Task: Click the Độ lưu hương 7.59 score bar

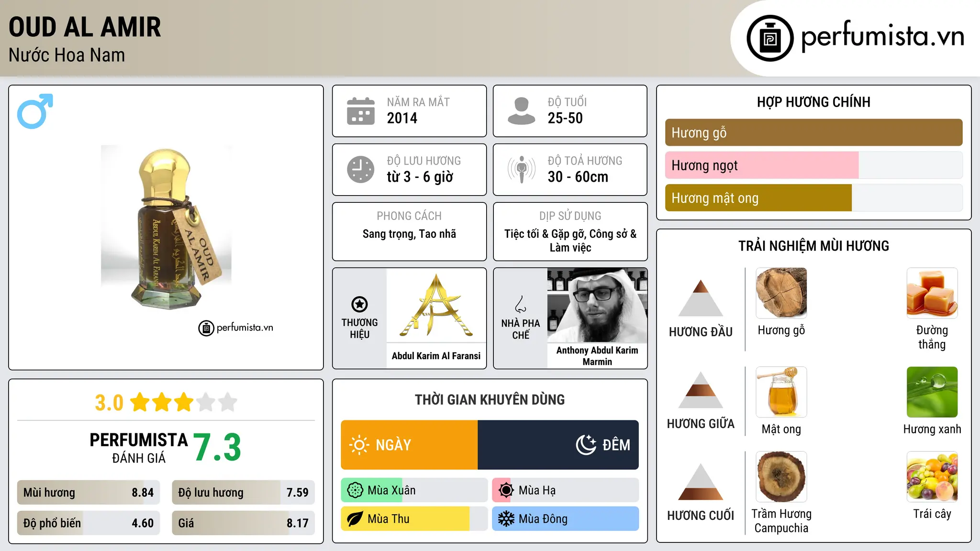Action: click(x=243, y=492)
